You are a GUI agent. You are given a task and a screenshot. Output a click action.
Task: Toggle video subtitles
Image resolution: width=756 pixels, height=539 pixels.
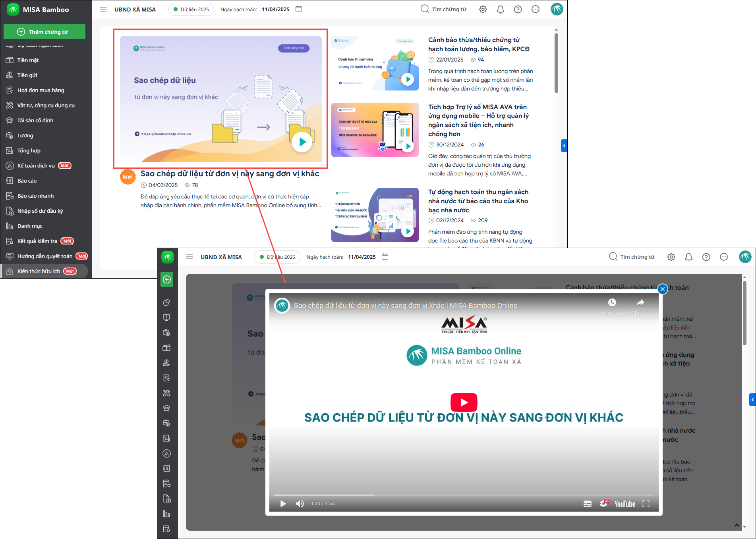tap(588, 504)
